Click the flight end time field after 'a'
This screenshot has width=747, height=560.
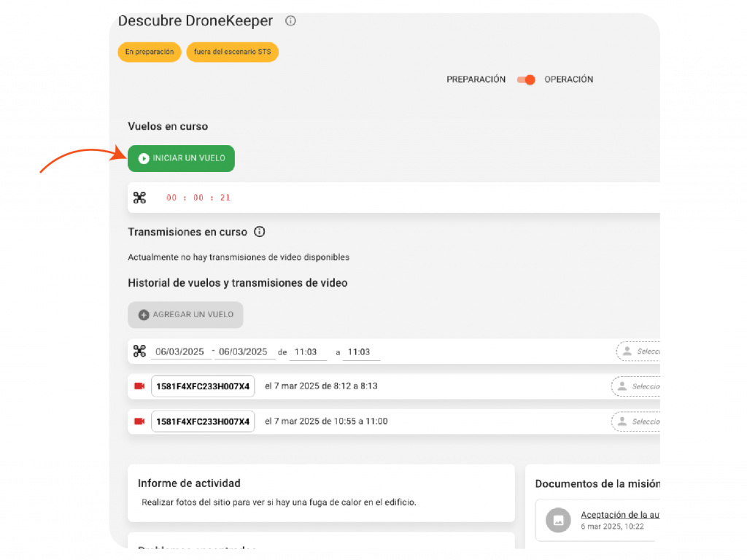(x=361, y=352)
